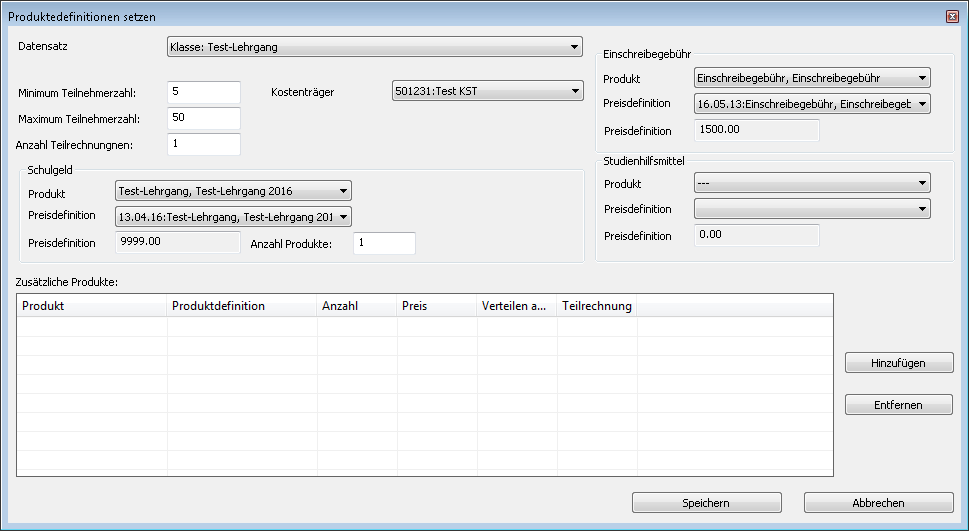Click the Anzahl Produkte input field
The image size is (969, 531).
384,243
